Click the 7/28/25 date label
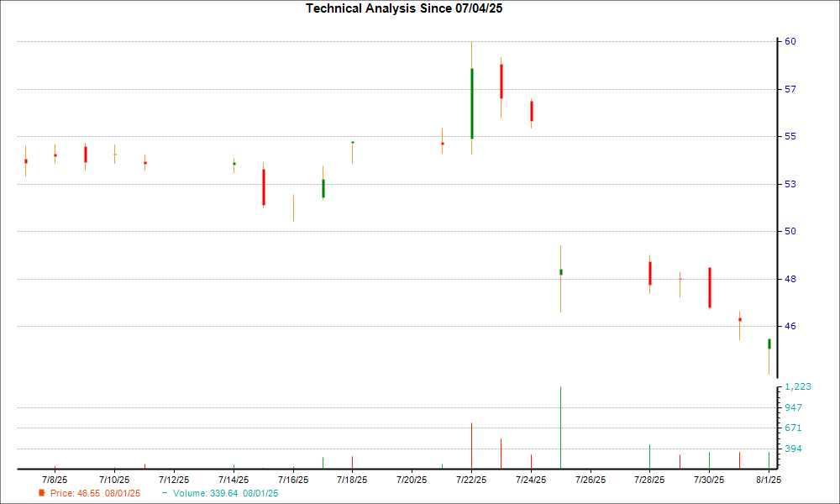The image size is (840, 504). (x=650, y=480)
